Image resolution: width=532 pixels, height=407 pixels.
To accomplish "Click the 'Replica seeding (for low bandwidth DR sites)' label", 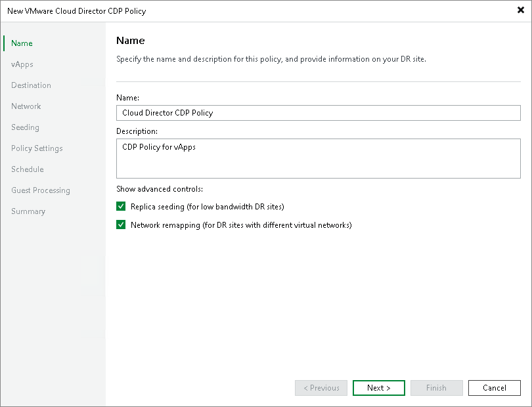I will tap(208, 207).
